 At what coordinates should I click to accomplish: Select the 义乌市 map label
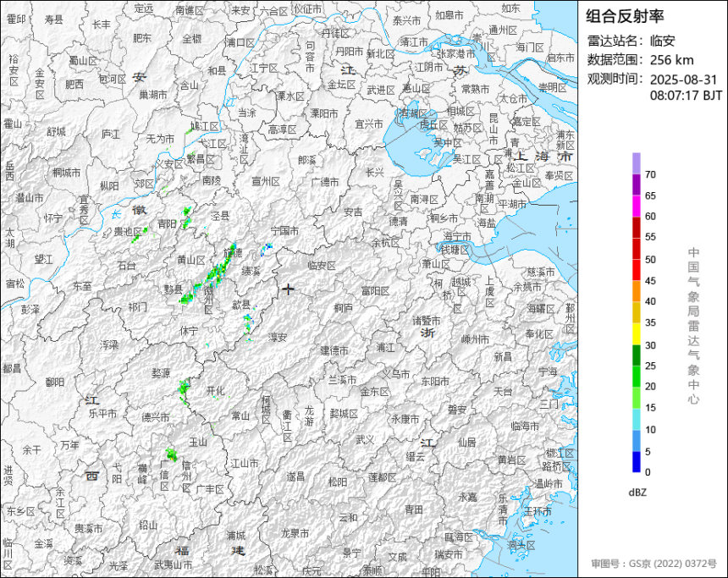pos(396,373)
